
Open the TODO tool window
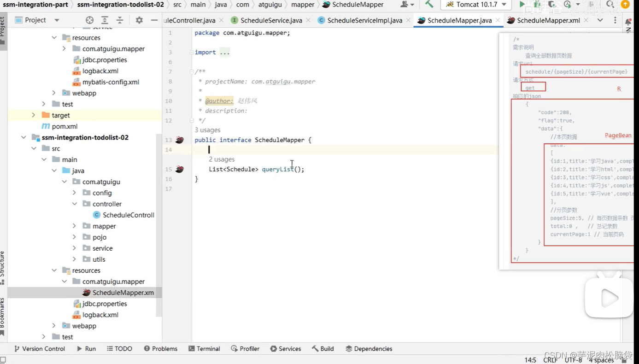point(119,349)
